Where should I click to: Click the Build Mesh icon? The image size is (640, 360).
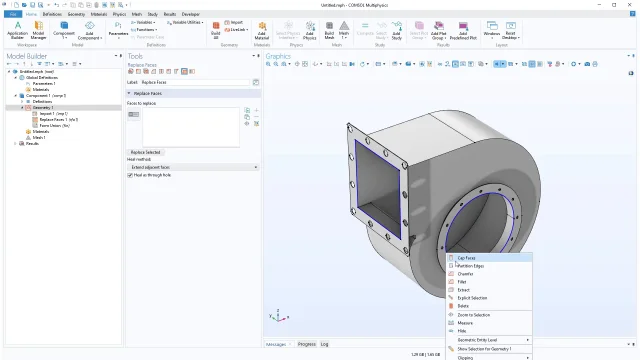click(x=329, y=31)
